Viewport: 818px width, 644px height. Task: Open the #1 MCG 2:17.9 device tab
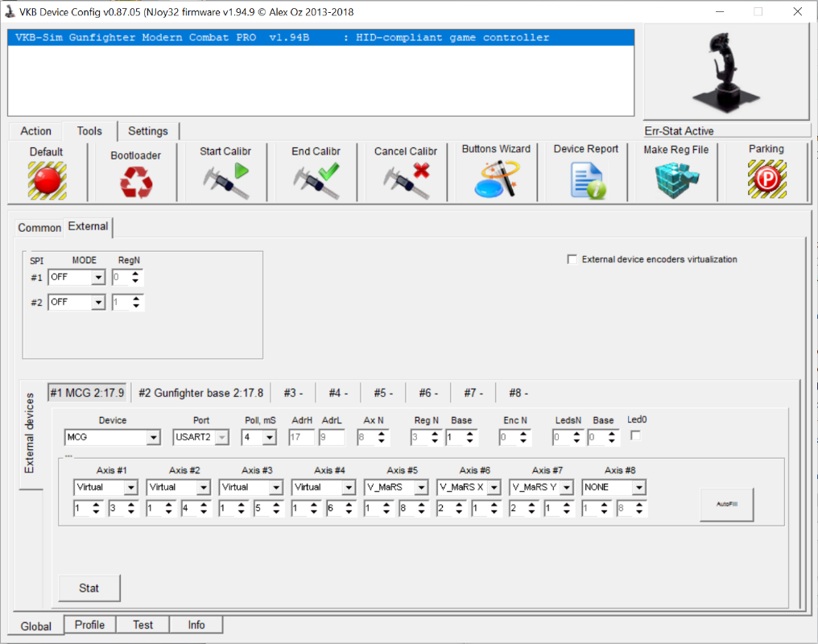point(87,393)
